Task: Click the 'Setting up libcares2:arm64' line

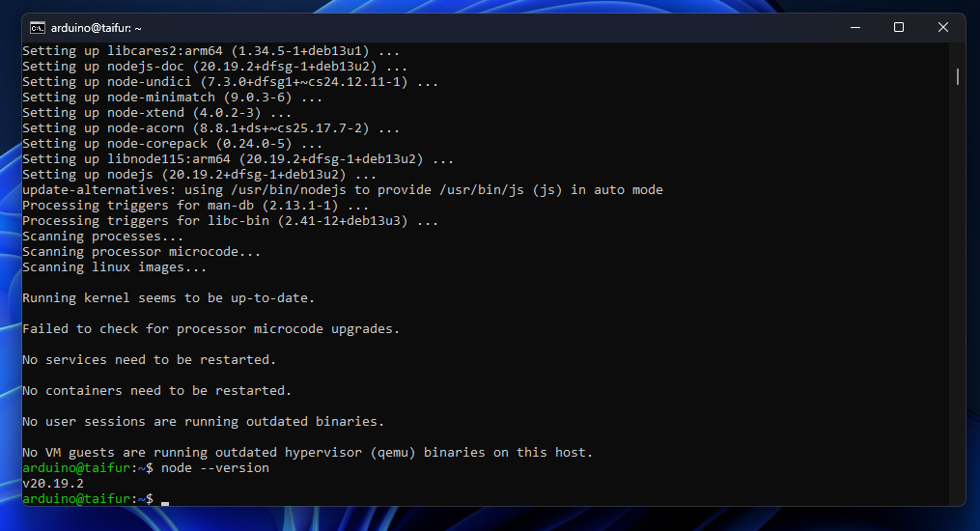Action: [x=211, y=51]
